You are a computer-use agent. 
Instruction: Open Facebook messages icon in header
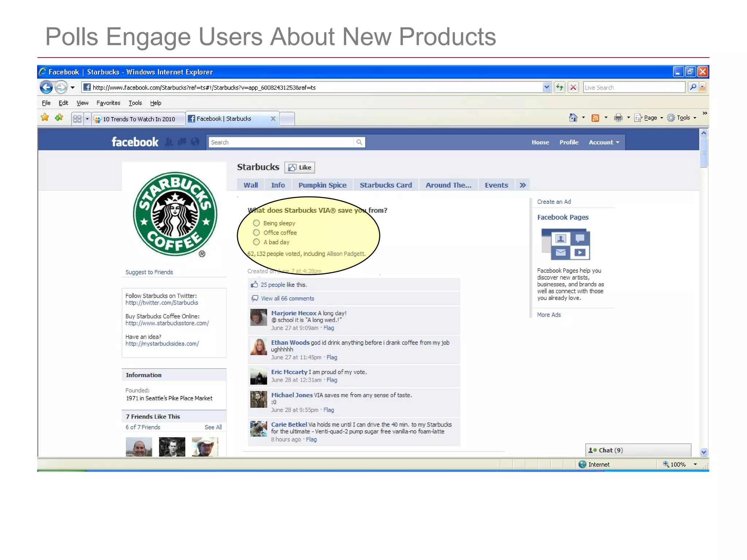[x=182, y=142]
